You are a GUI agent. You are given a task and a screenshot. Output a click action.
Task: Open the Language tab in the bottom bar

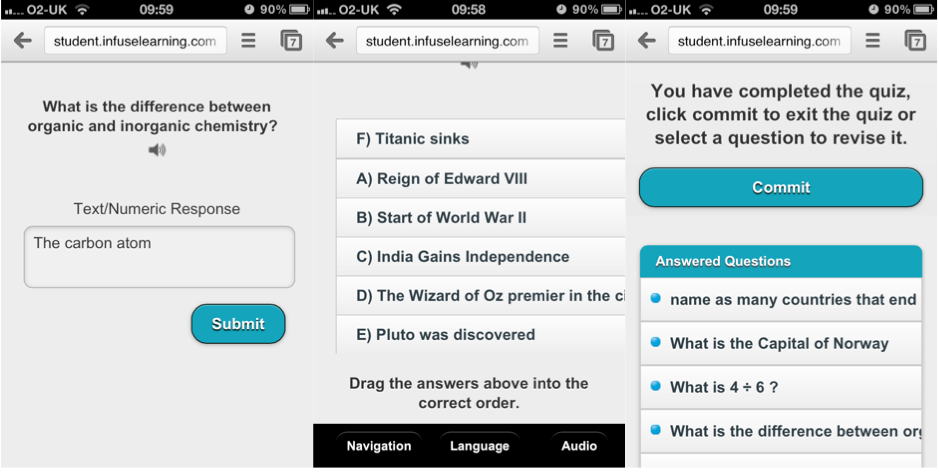tap(480, 446)
